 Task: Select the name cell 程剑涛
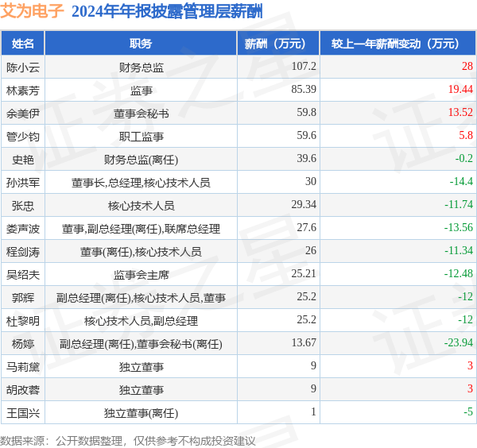pyautogui.click(x=23, y=252)
